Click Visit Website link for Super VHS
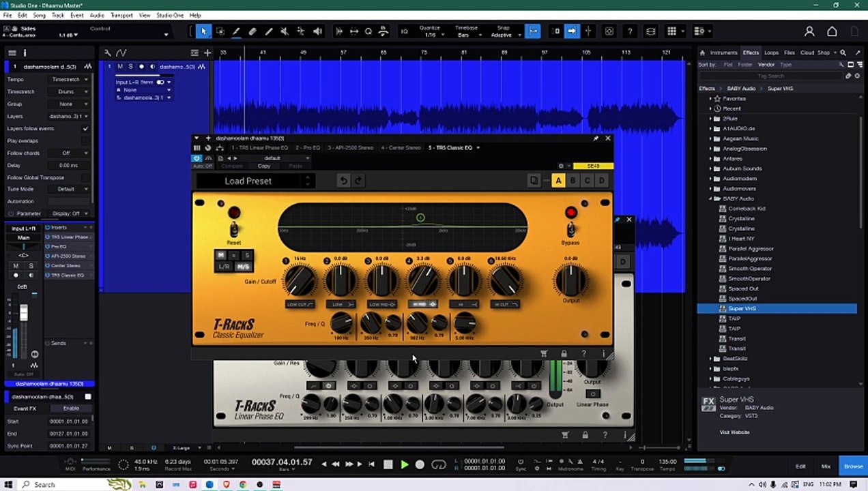The height and width of the screenshot is (491, 868). point(734,432)
